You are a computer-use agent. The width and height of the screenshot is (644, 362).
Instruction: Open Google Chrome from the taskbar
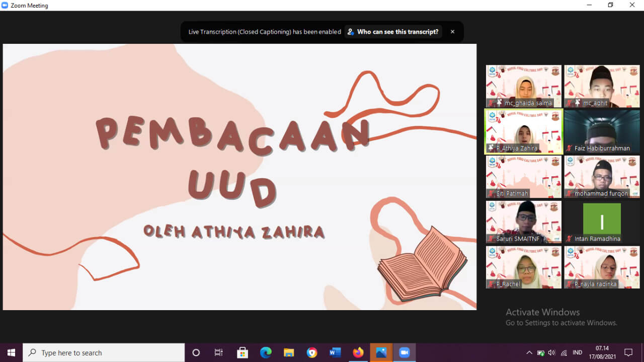(312, 352)
